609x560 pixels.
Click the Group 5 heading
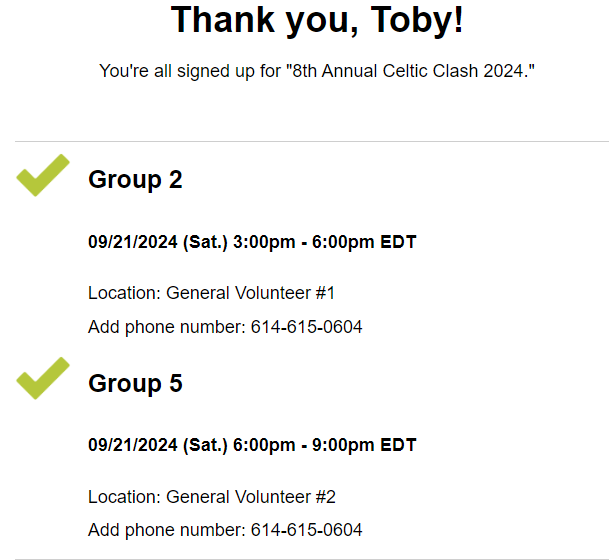[135, 384]
